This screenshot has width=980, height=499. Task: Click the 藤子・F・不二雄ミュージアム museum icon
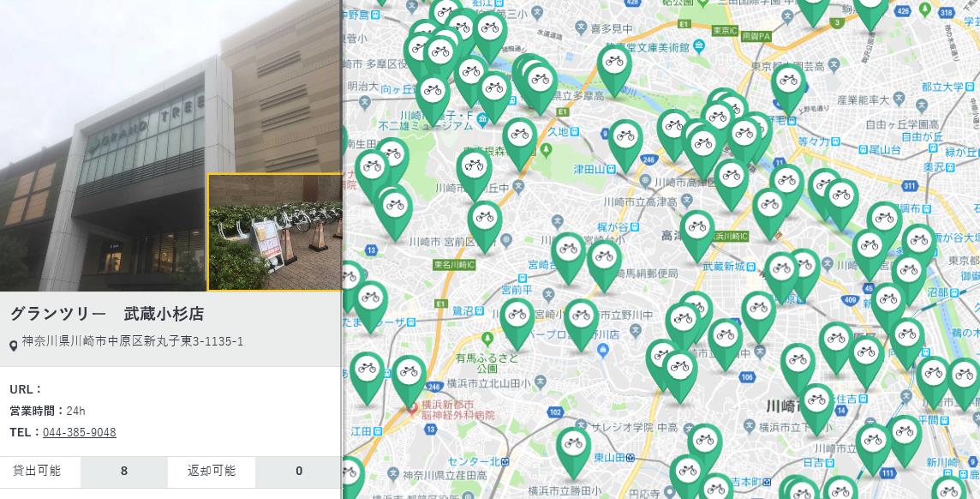tap(482, 118)
